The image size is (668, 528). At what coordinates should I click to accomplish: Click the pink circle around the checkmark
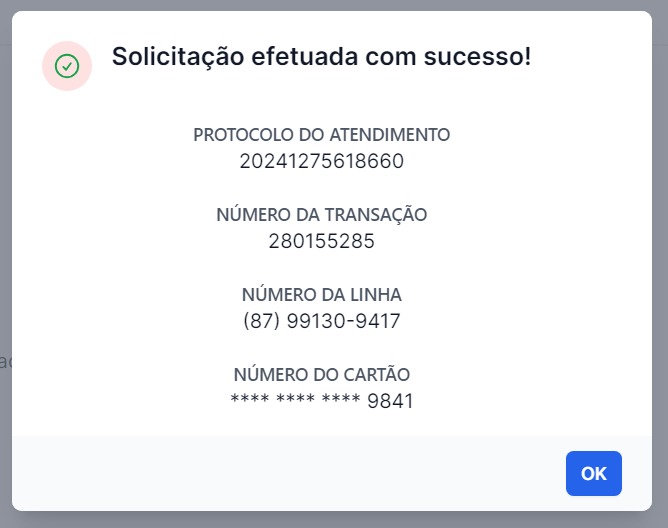click(67, 66)
